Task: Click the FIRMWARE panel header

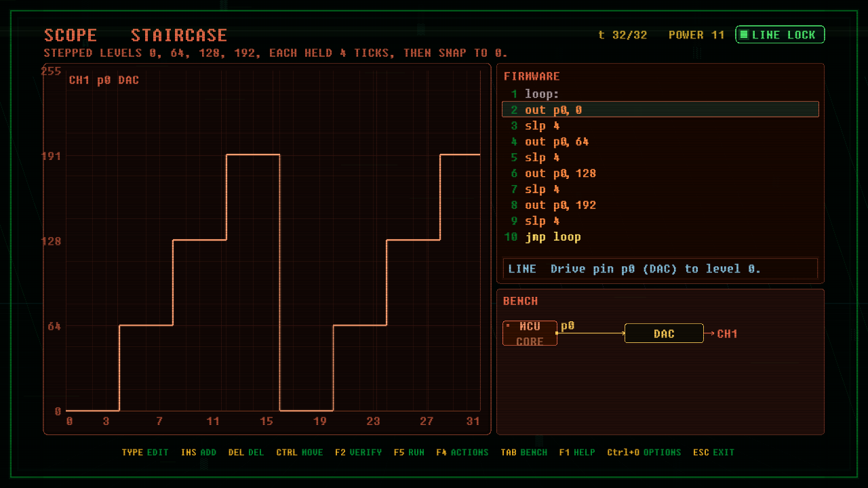Action: coord(532,77)
